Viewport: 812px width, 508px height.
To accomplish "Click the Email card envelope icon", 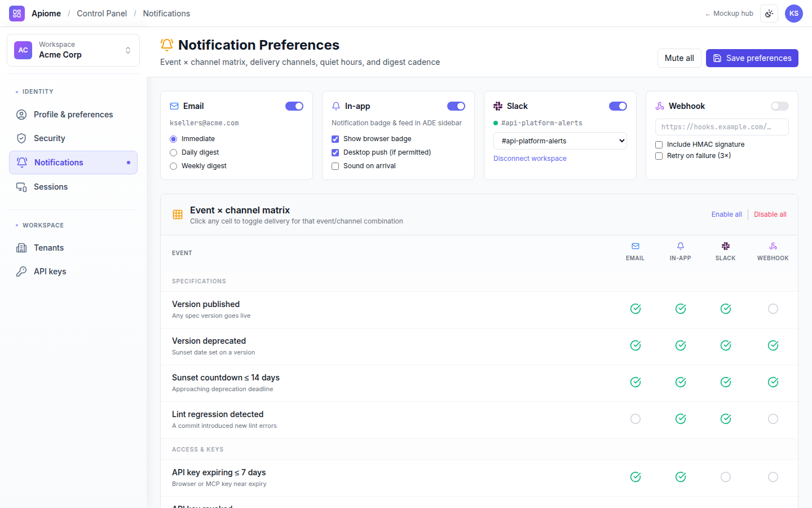I will pos(174,106).
